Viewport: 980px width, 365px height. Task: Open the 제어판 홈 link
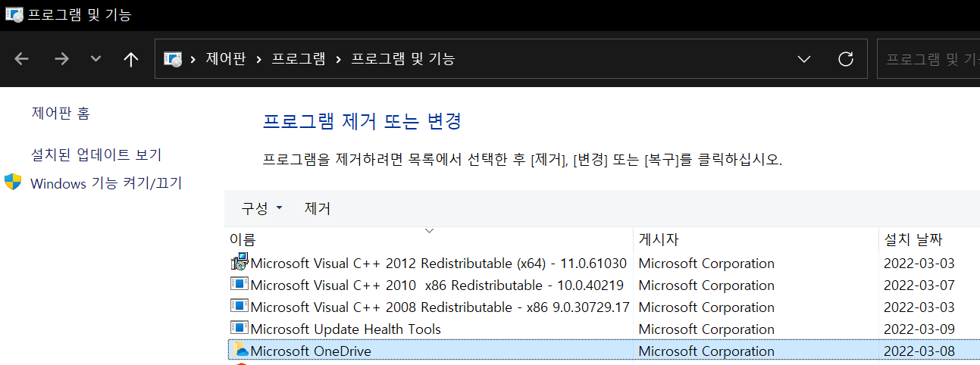61,113
